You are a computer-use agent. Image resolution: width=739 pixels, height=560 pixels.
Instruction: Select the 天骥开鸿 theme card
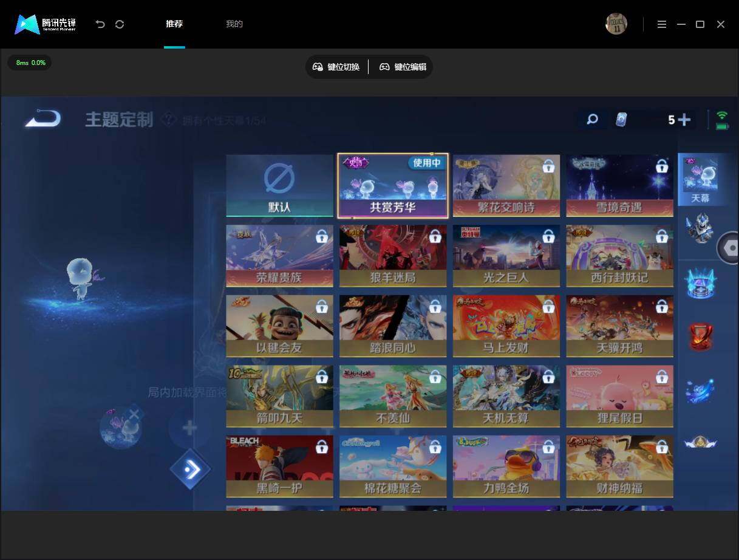tap(619, 326)
